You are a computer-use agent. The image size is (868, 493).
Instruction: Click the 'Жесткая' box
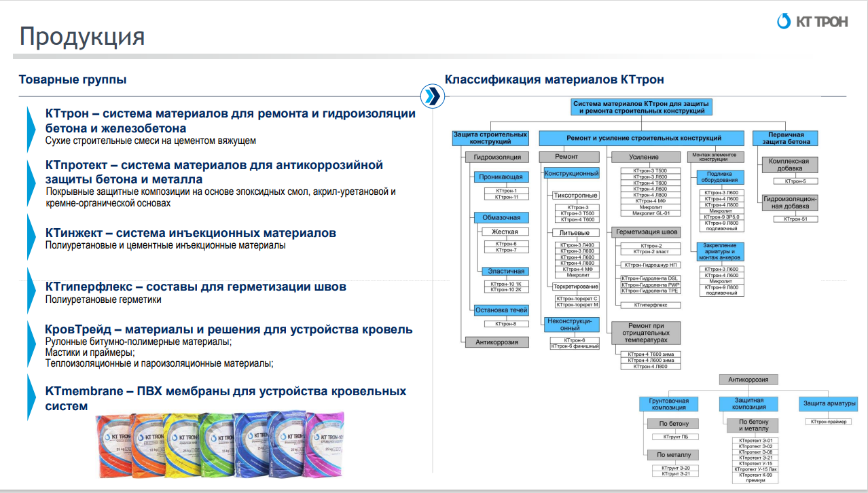tap(505, 232)
